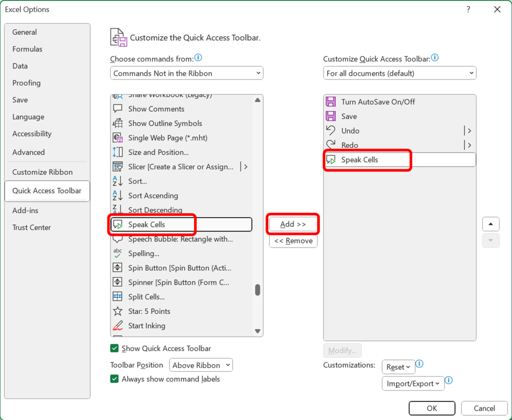Click the commands list scrollbar thumb
This screenshot has width=512, height=420.
click(x=257, y=290)
